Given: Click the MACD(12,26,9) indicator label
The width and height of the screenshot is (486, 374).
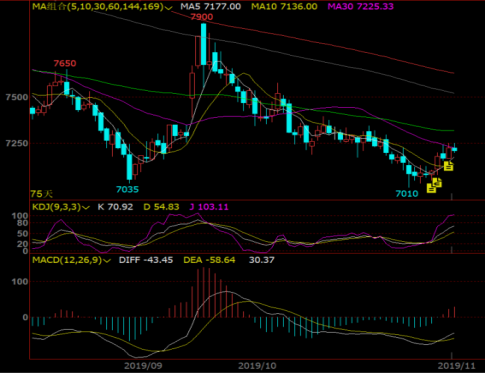Looking at the screenshot, I should coord(67,260).
